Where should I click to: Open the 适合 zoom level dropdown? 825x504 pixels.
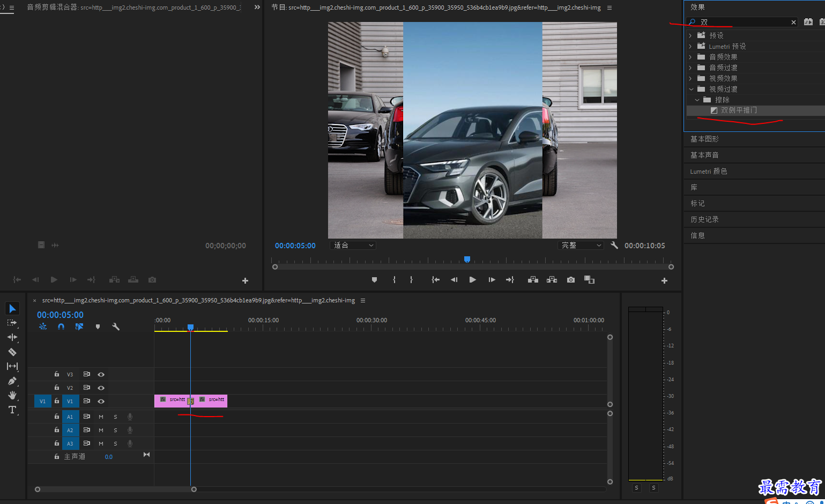click(353, 245)
